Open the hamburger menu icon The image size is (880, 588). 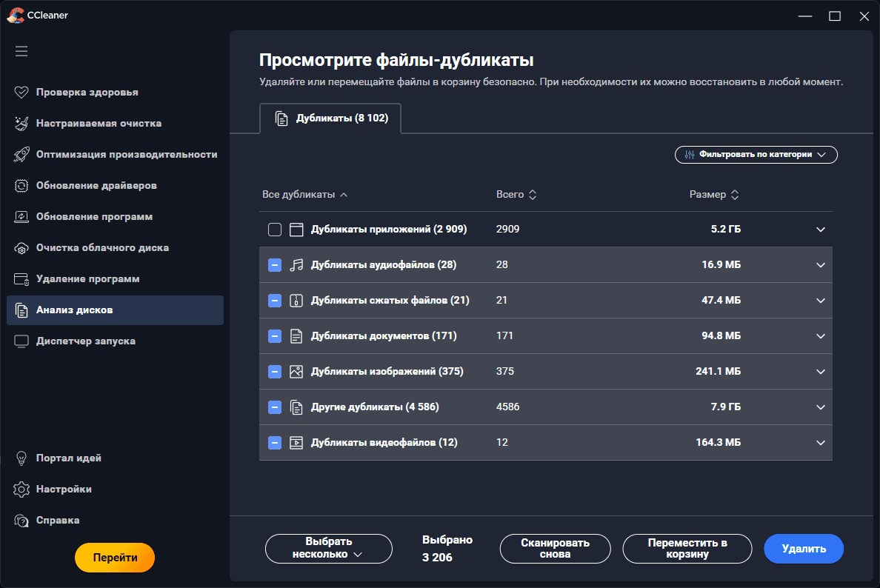[21, 51]
